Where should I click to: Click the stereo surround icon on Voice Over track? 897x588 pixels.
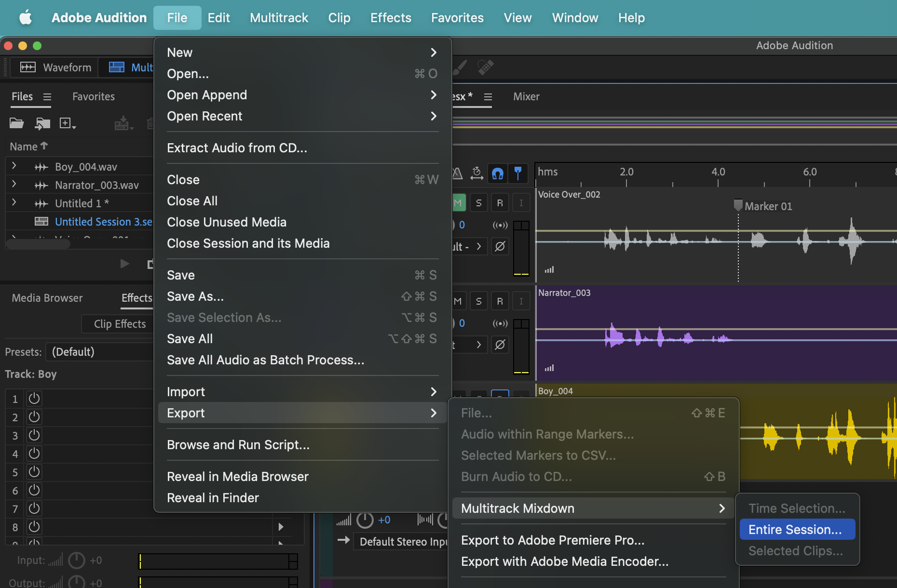[x=500, y=225]
